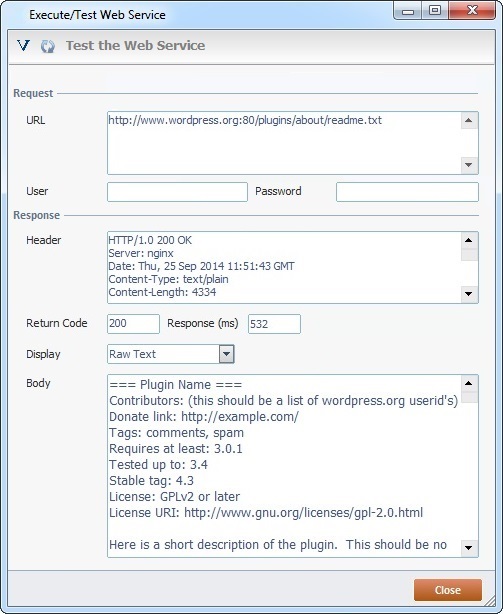This screenshot has height=614, width=503.
Task: Click the 'License URI:' gnu.org line
Action: point(266,513)
